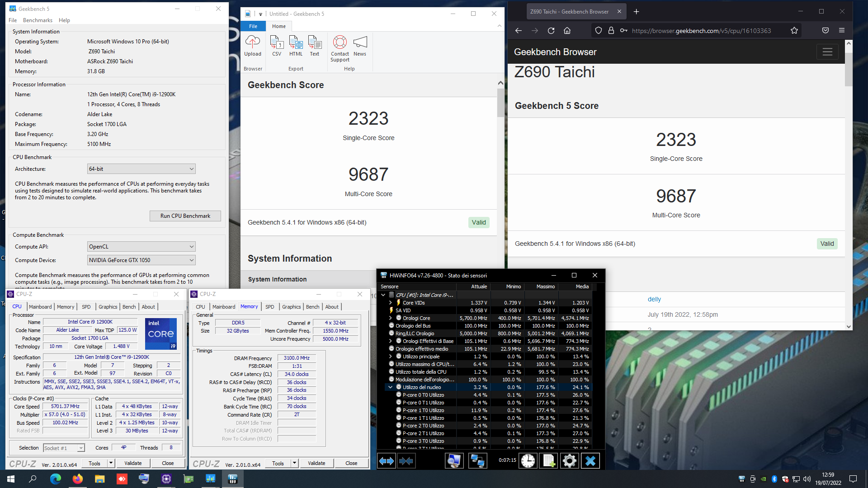The width and height of the screenshot is (868, 488).
Task: Go to browser home page
Action: [x=567, y=31]
